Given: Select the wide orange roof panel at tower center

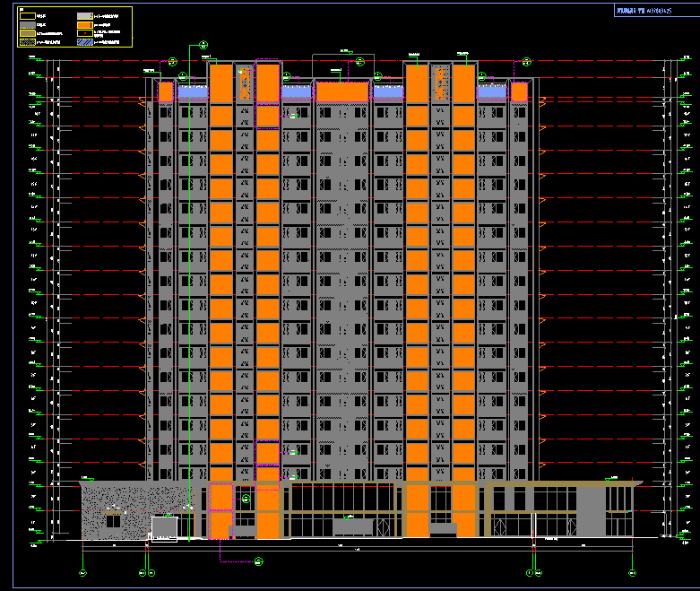Looking at the screenshot, I should (342, 91).
